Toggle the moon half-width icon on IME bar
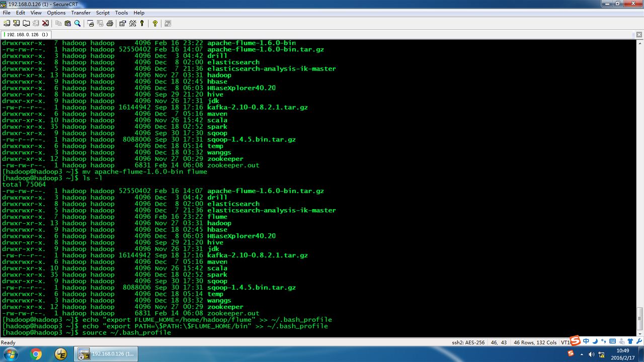644x362 pixels. point(594,340)
